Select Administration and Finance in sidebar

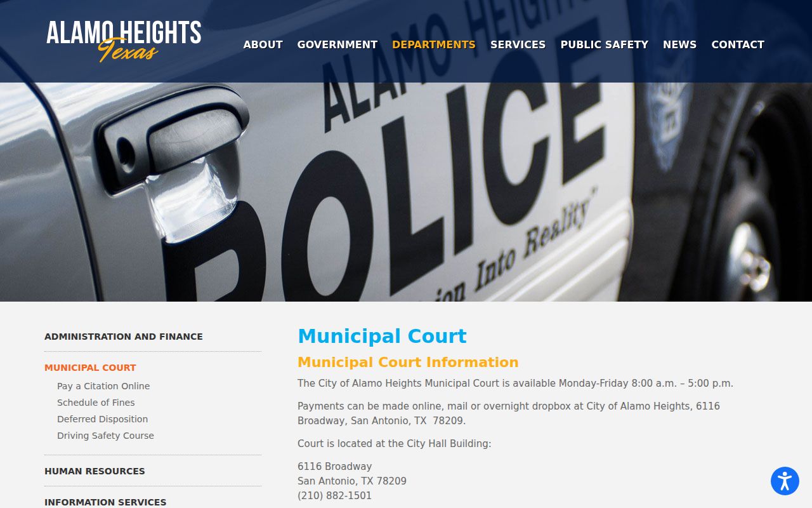[x=124, y=337]
